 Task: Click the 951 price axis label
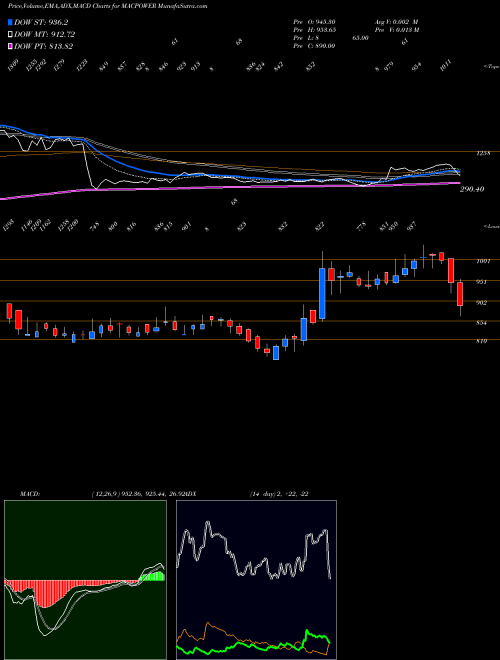pyautogui.click(x=481, y=282)
